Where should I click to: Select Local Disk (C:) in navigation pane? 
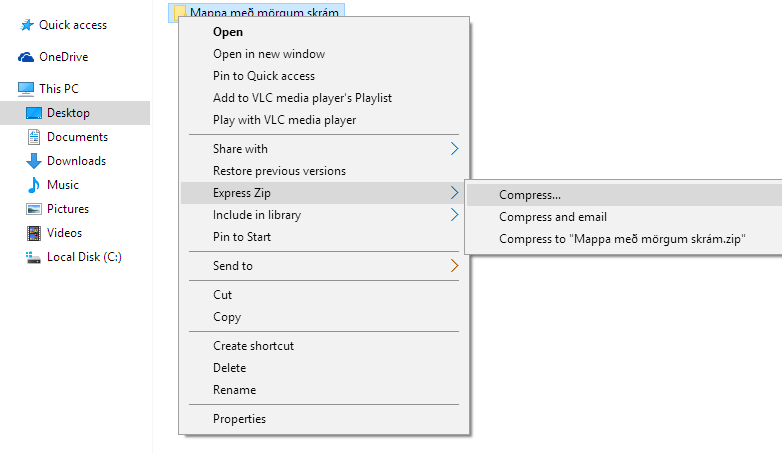coord(83,257)
